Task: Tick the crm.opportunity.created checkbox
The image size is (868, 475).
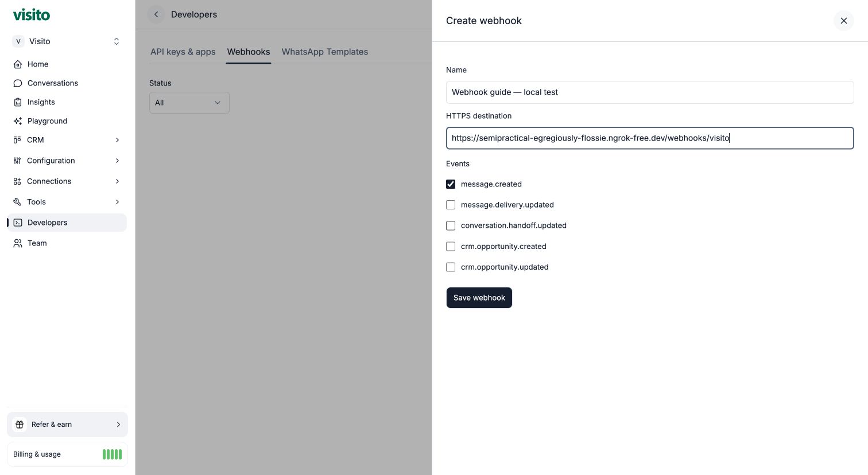Action: pyautogui.click(x=451, y=246)
